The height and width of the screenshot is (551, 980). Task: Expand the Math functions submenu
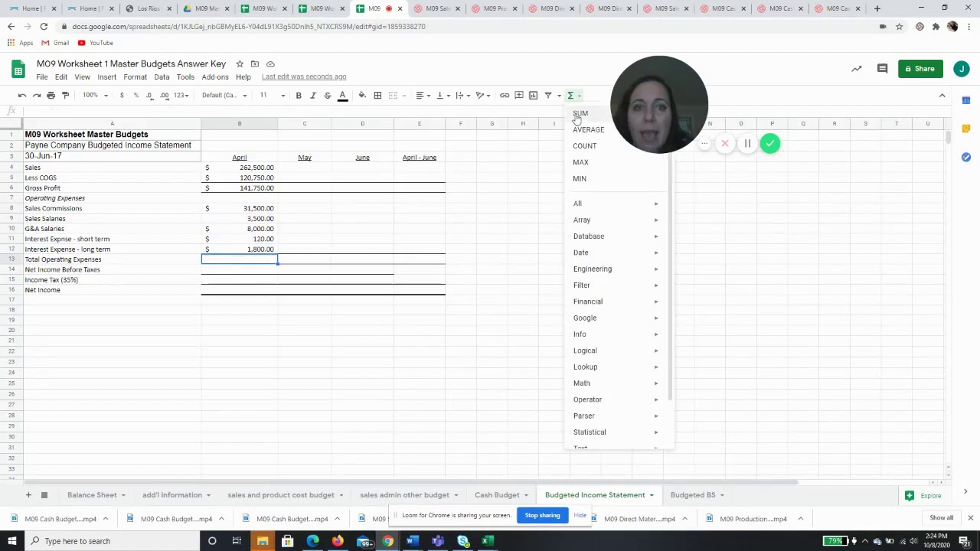point(616,383)
